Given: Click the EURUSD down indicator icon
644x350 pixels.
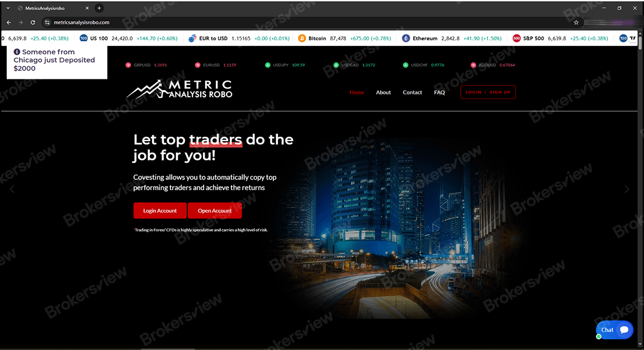Looking at the screenshot, I should [197, 65].
